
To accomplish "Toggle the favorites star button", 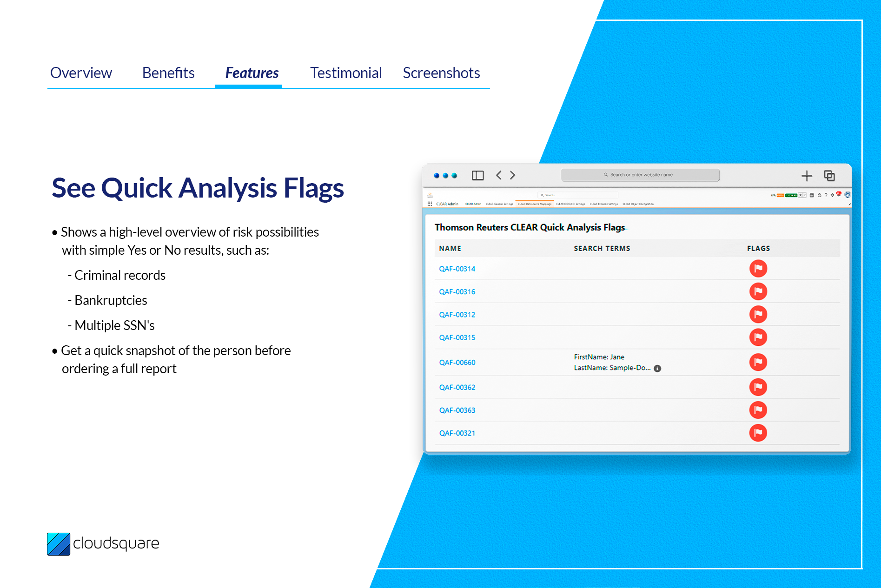I will click(x=800, y=195).
